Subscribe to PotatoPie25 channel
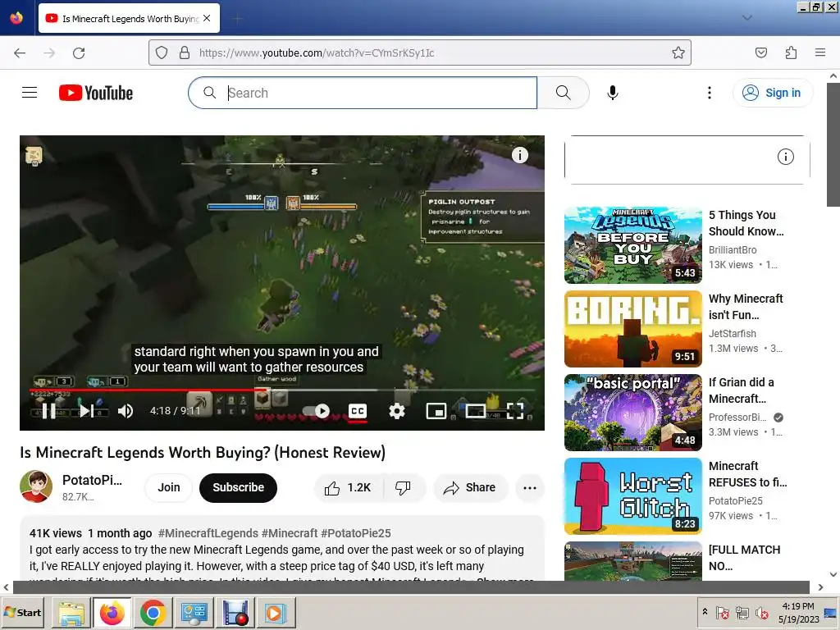The height and width of the screenshot is (630, 840). click(239, 487)
